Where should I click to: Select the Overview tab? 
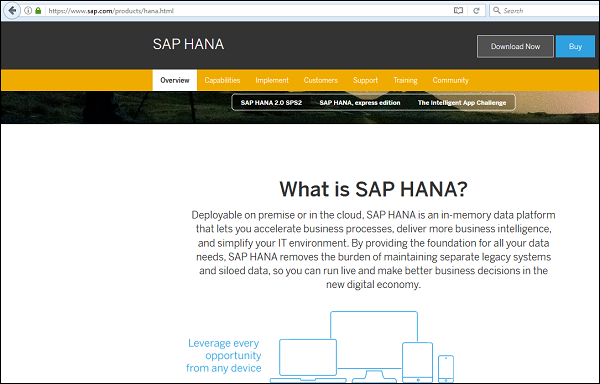(174, 80)
